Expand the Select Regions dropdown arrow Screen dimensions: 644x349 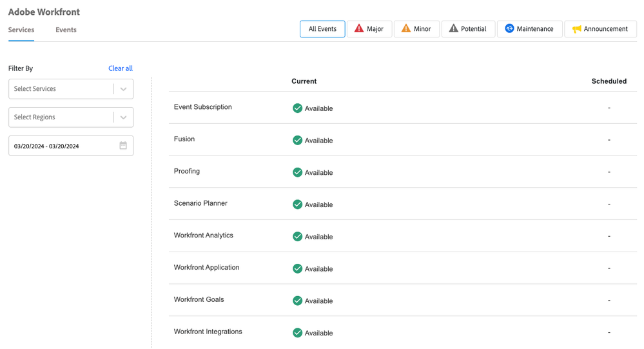[123, 117]
